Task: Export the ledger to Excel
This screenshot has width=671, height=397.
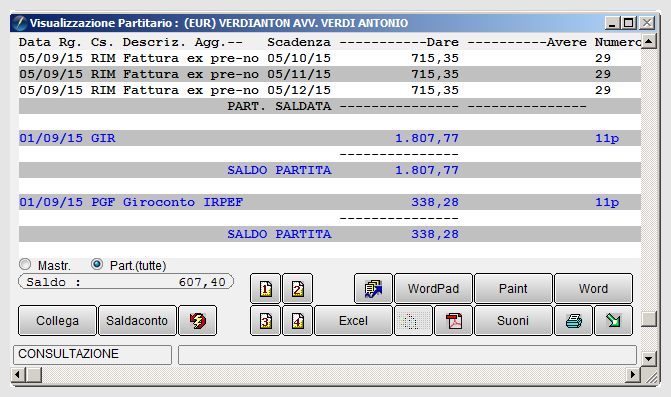Action: pyautogui.click(x=353, y=320)
